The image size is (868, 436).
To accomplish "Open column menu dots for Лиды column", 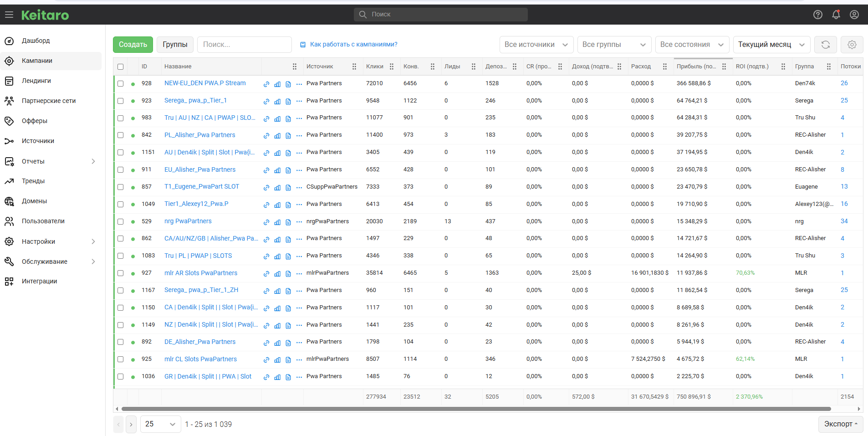I will [x=474, y=67].
